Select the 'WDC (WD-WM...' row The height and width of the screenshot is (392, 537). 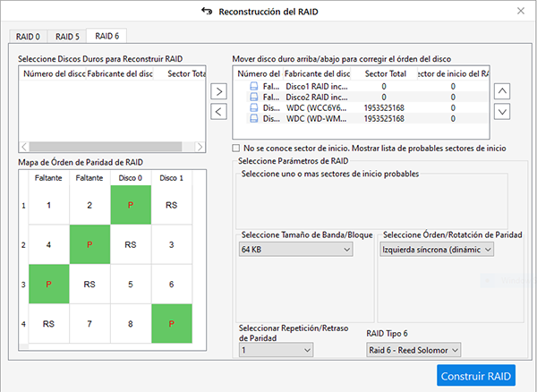[368, 118]
